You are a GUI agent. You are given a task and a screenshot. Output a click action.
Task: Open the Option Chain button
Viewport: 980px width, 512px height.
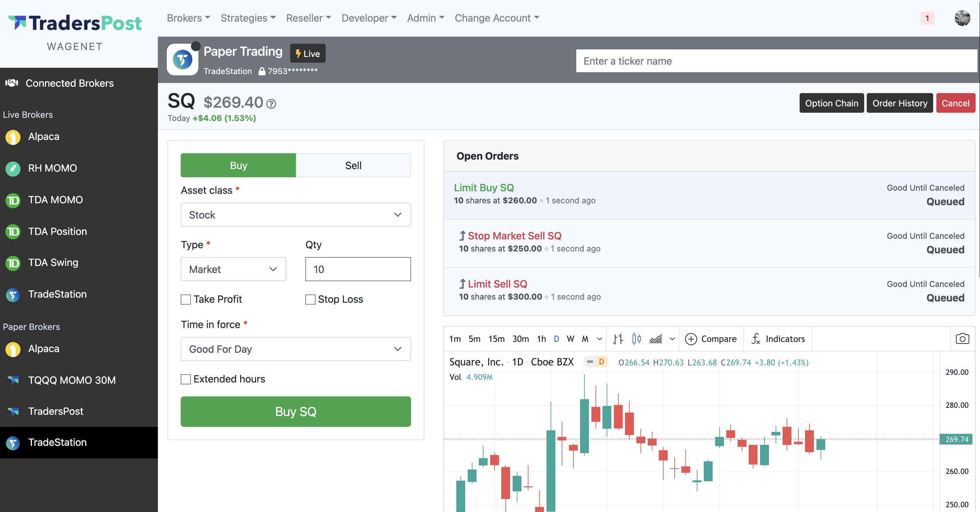point(831,103)
